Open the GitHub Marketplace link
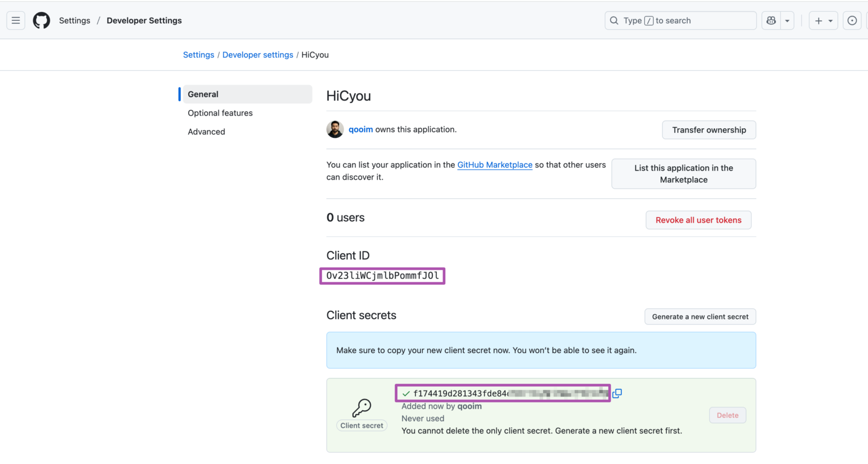868x464 pixels. point(495,165)
